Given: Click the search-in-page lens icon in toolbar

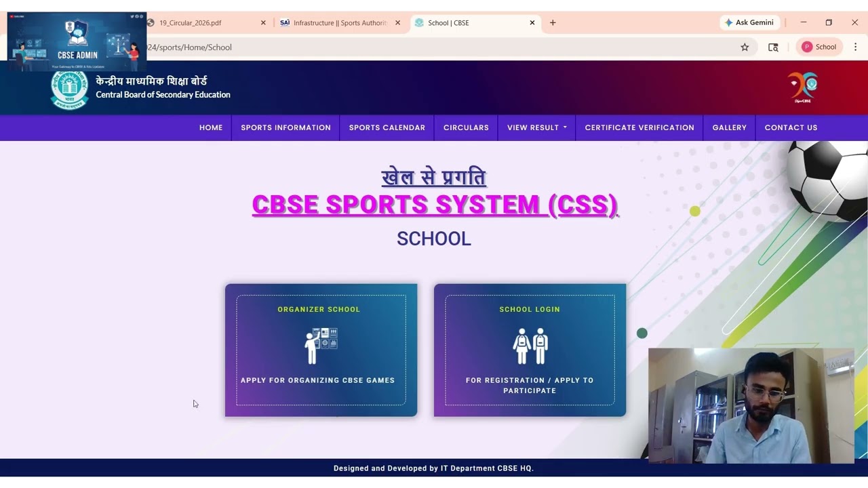Looking at the screenshot, I should coord(773,47).
